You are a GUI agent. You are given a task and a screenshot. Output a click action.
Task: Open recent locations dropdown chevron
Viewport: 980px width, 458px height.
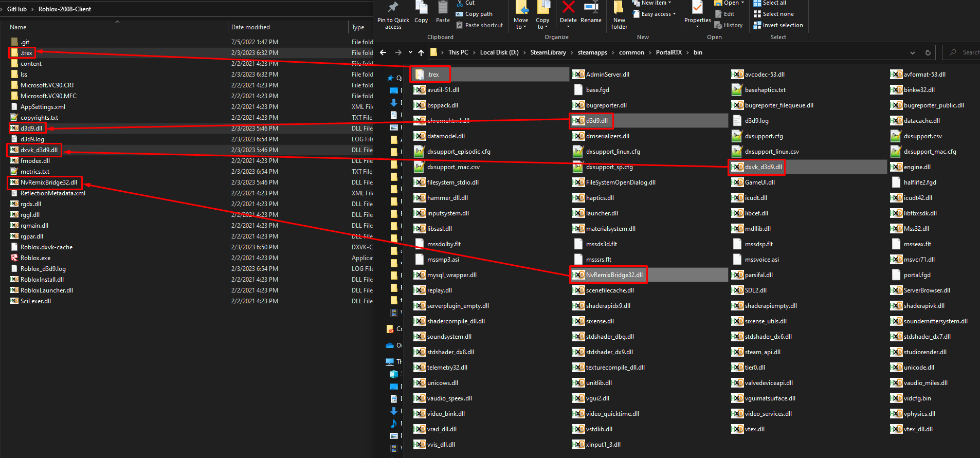410,52
